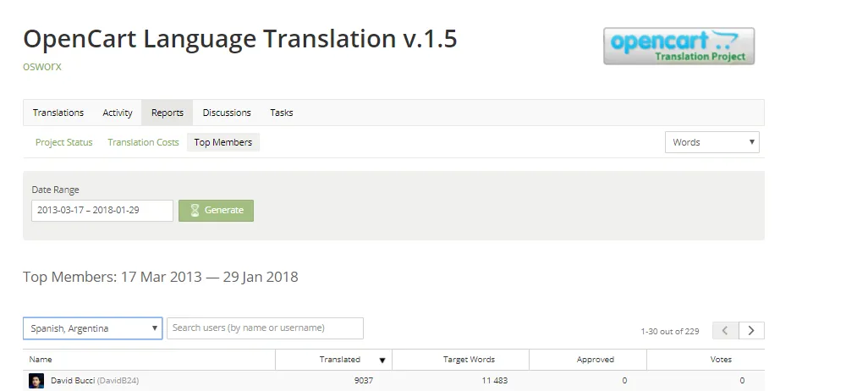Viewport: 868px width, 391px height.
Task: Click the 11 483 target words value
Action: click(x=494, y=381)
